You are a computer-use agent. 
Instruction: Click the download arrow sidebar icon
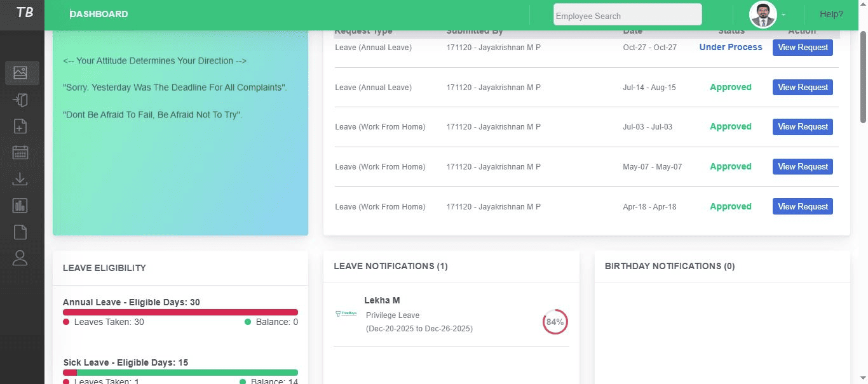click(20, 179)
